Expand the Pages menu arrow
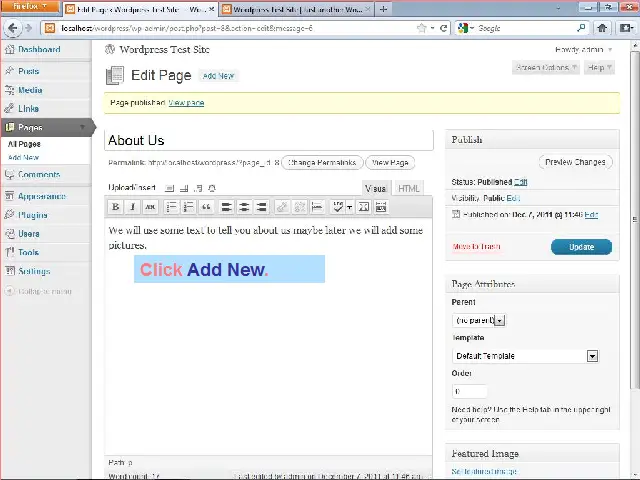 [x=83, y=127]
